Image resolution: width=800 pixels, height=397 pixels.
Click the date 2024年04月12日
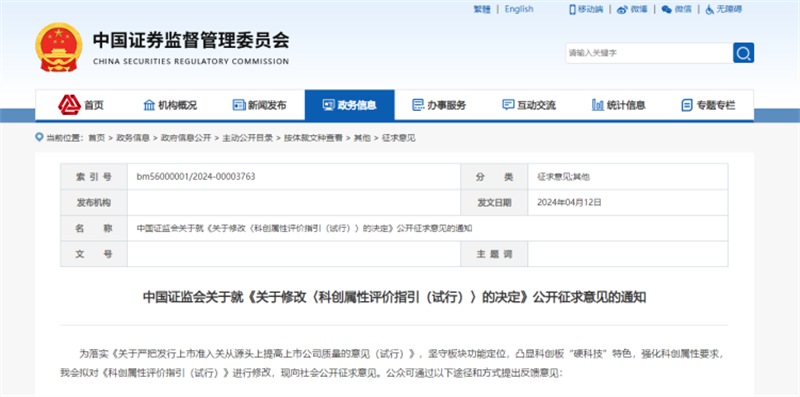point(569,202)
